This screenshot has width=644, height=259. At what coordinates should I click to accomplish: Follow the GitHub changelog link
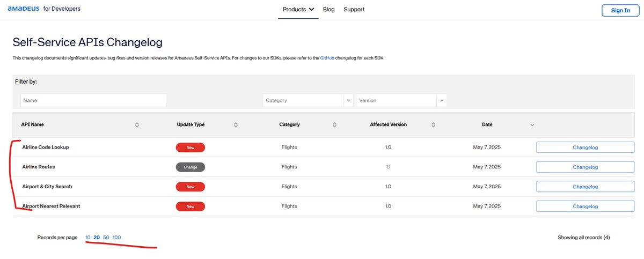click(328, 57)
